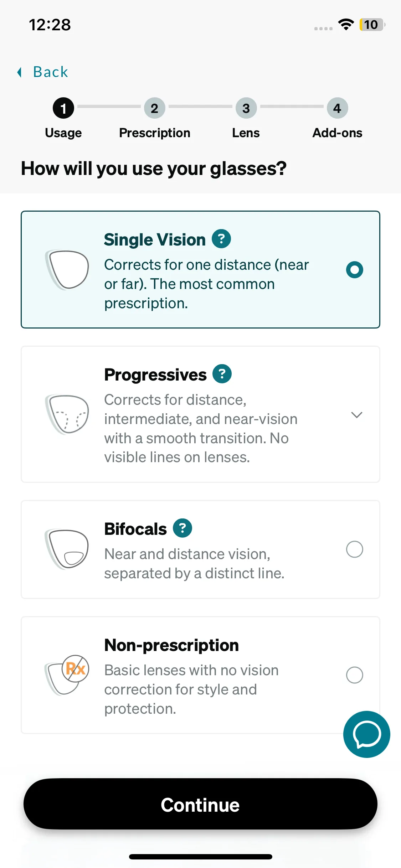Go to step 4 Add-ons

point(337,108)
